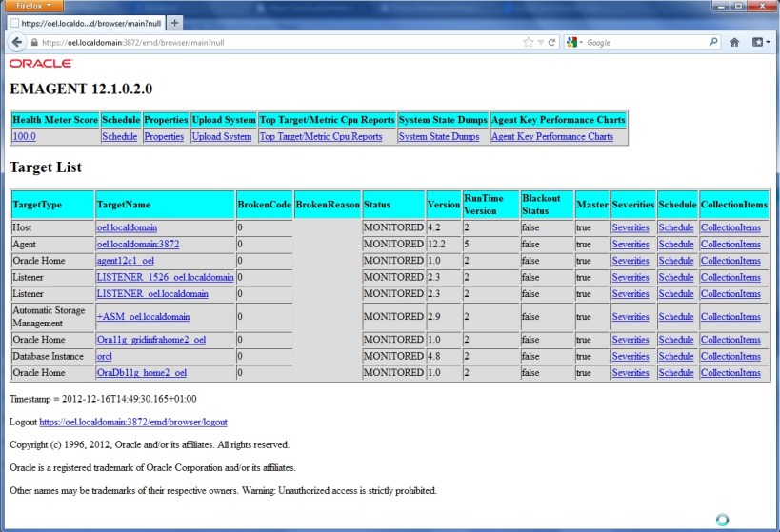The height and width of the screenshot is (532, 780).
Task: Open the URL history dropdown arrow
Action: tap(541, 42)
